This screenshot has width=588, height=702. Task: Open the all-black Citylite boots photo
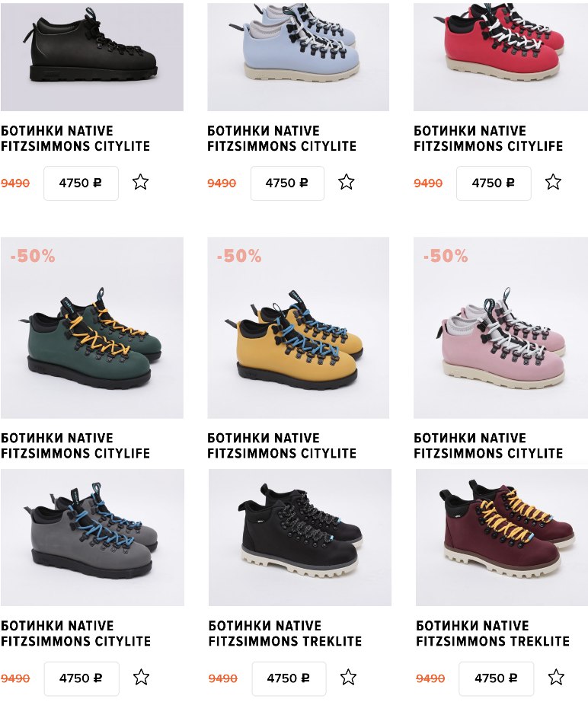coord(92,57)
